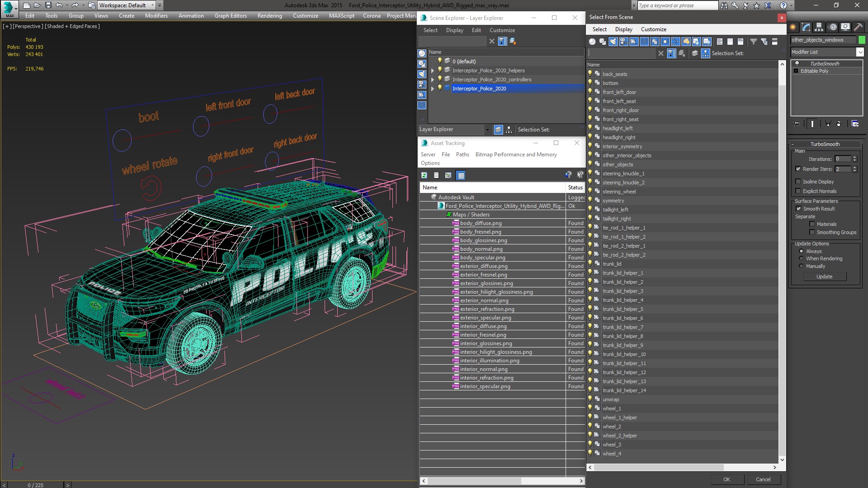Click the Open File folder icon
The width and height of the screenshot is (868, 488).
click(38, 5)
